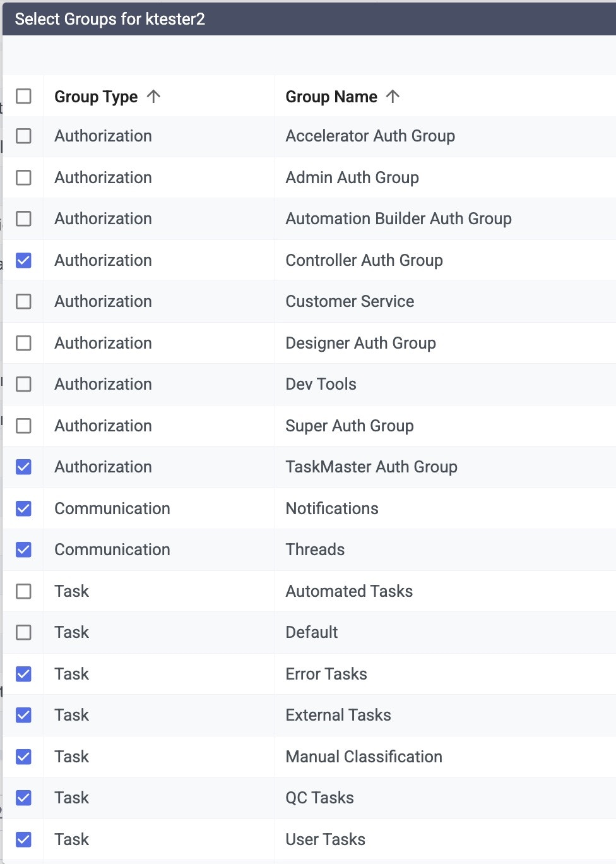Screen dimensions: 616x864
Task: Uncheck the Controller Auth Group
Action: [x=23, y=260]
